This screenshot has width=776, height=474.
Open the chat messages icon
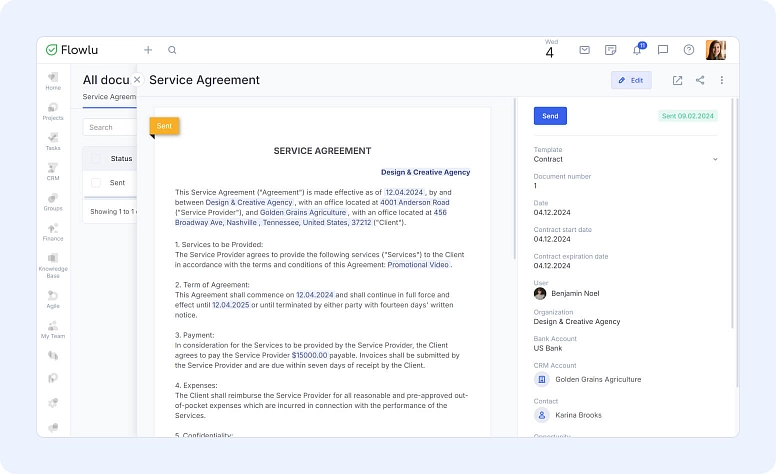662,50
